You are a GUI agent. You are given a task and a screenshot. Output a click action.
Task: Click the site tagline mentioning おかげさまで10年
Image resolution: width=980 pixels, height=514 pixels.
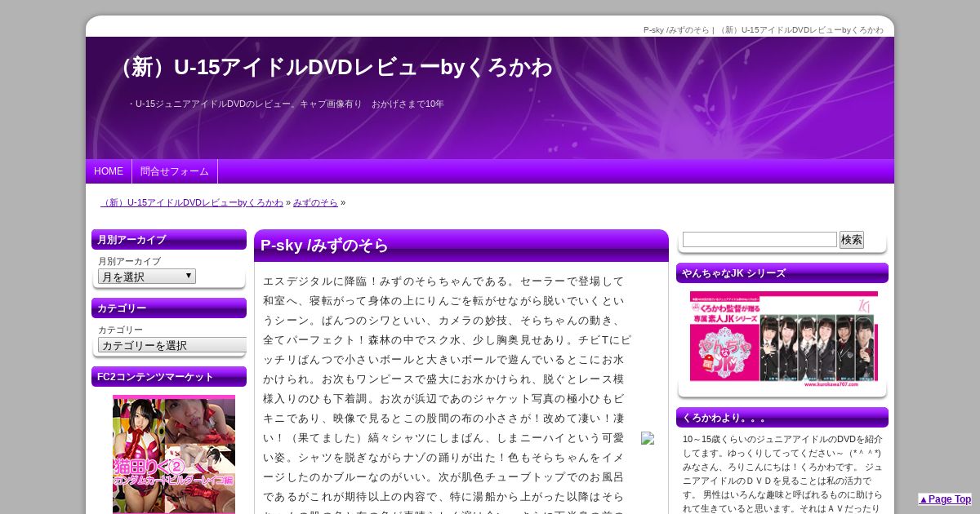tap(287, 104)
